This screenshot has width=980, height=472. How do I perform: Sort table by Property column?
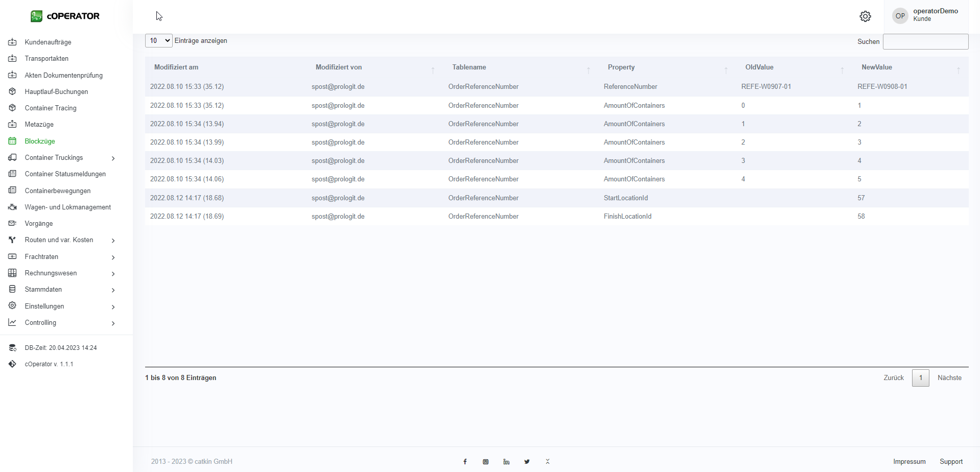[621, 67]
